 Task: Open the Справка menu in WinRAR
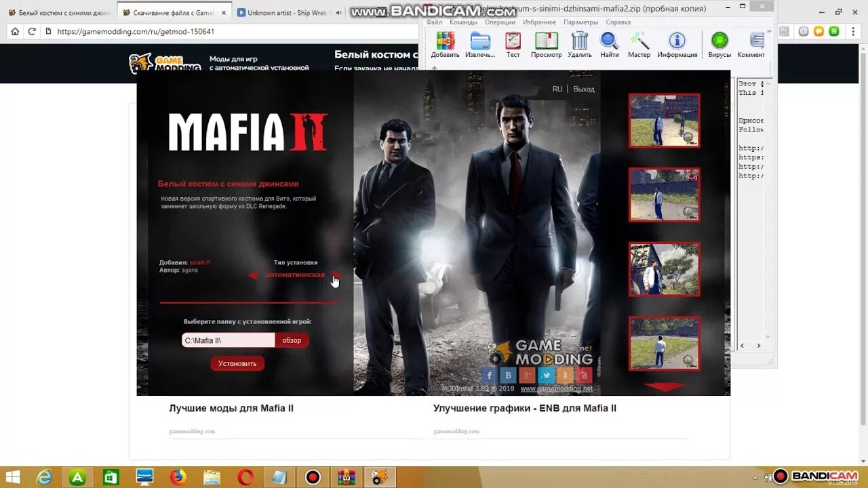pyautogui.click(x=618, y=22)
